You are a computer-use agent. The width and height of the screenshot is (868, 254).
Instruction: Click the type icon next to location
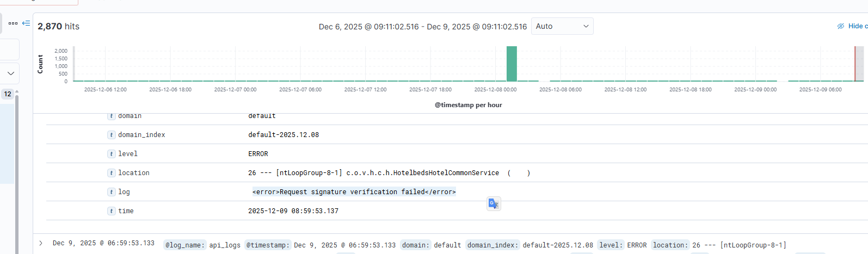(112, 173)
